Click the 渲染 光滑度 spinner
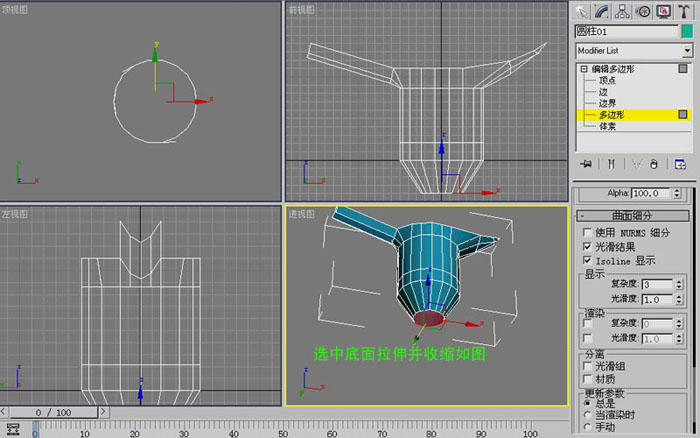This screenshot has width=700, height=438. coord(679,338)
